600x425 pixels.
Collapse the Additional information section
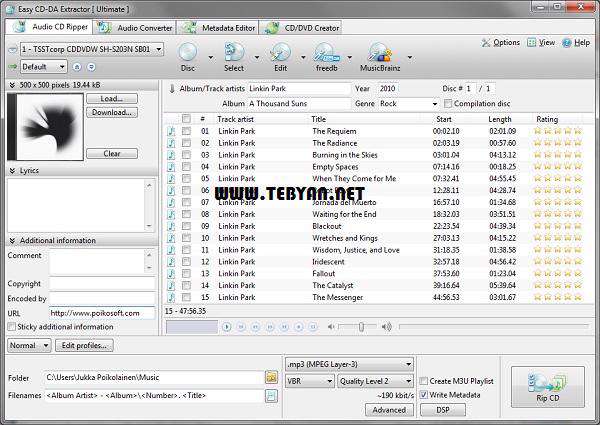point(12,241)
